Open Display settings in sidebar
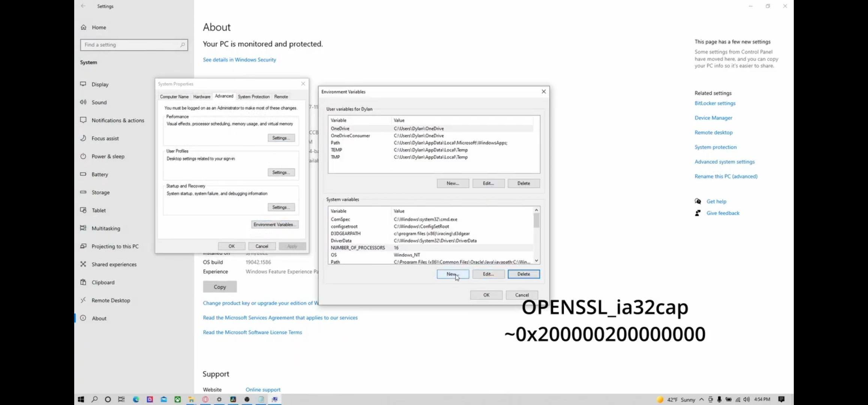The height and width of the screenshot is (405, 868). [x=100, y=84]
